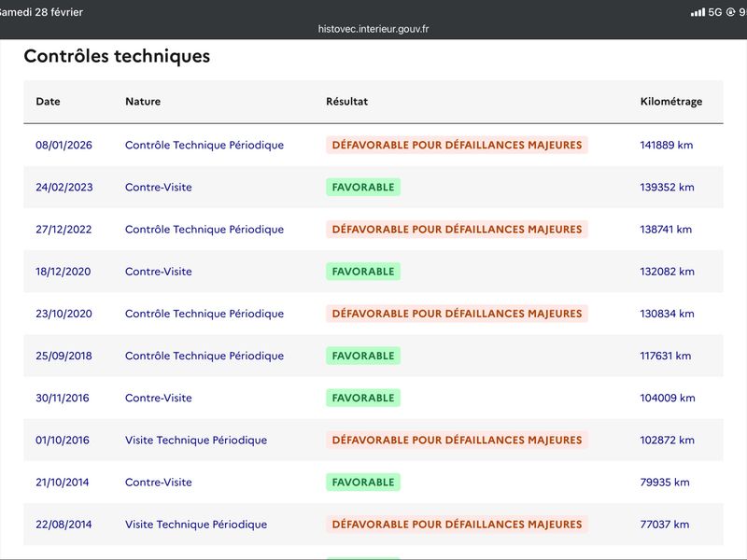Tap the cellular signal strength icon
Image resolution: width=747 pixels, height=560 pixels.
pyautogui.click(x=698, y=12)
